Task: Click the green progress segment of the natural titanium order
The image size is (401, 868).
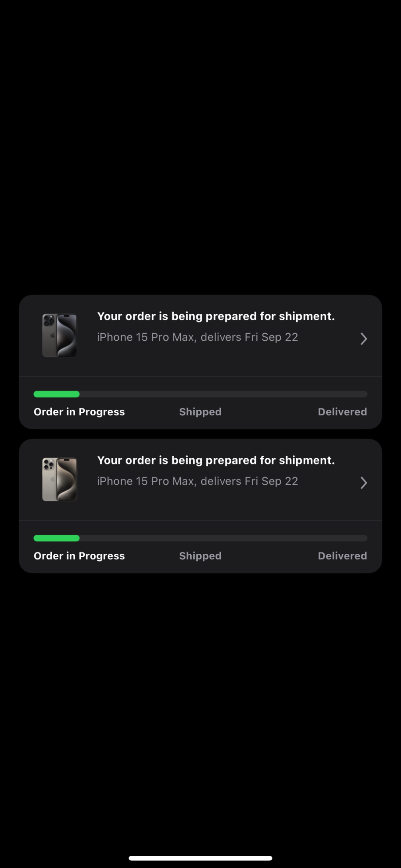Action: [56, 538]
